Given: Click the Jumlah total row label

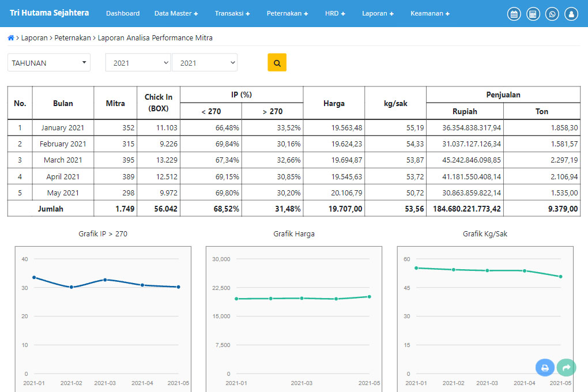Looking at the screenshot, I should [x=50, y=209].
